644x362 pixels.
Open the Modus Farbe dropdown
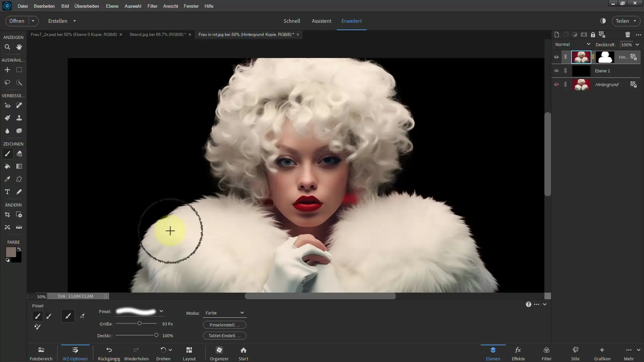click(224, 313)
